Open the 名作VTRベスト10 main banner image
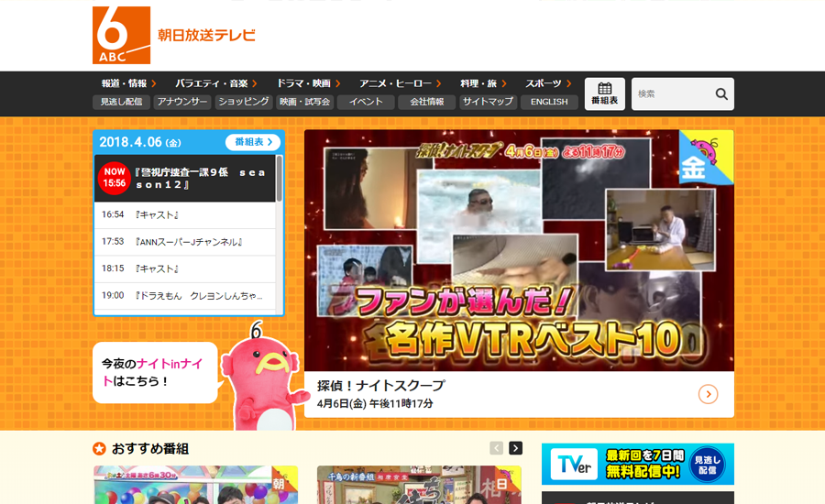 click(x=519, y=250)
